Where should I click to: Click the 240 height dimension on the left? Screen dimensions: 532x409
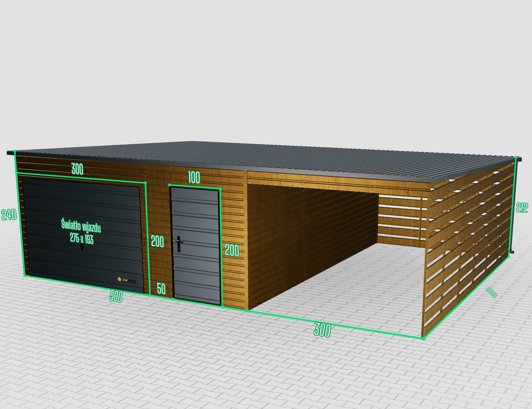(x=9, y=215)
